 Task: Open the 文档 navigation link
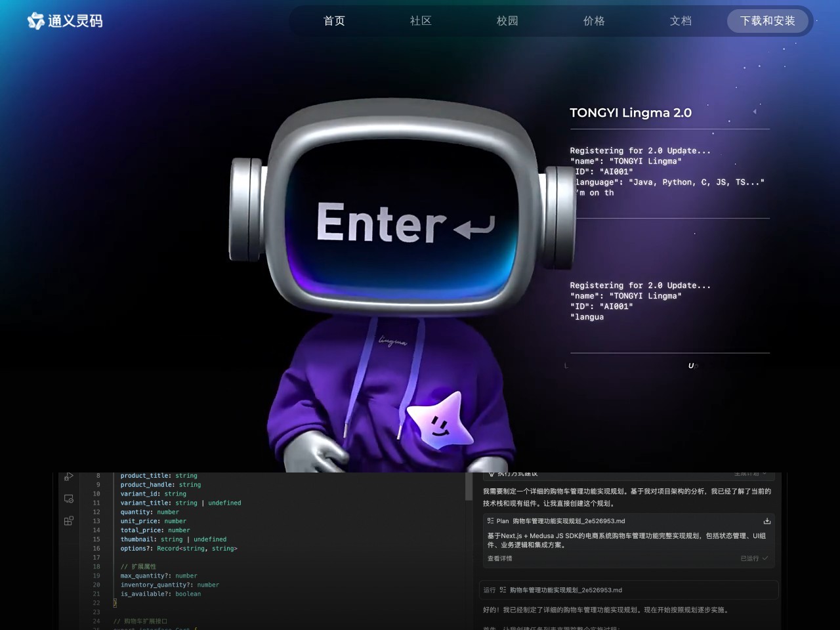click(681, 21)
